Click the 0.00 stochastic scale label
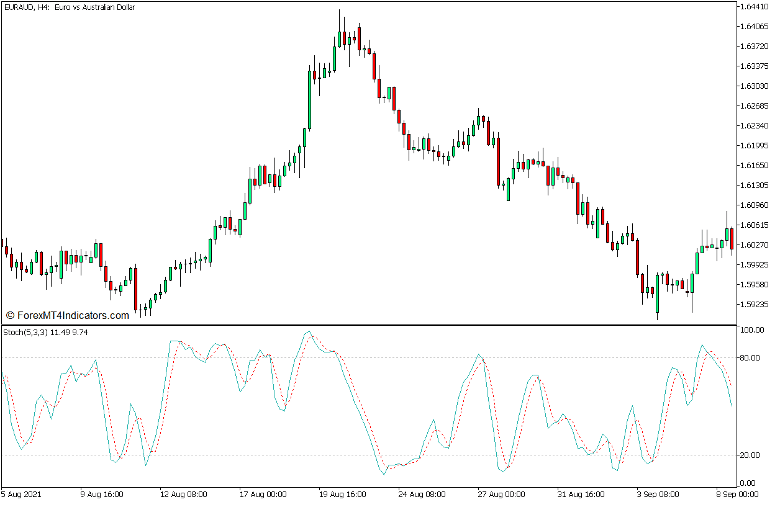 coord(749,483)
